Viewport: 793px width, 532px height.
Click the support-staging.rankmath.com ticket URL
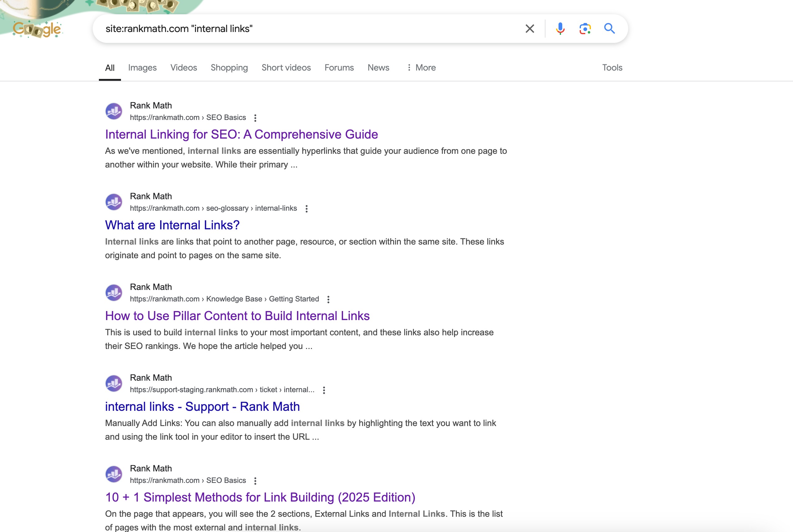222,390
